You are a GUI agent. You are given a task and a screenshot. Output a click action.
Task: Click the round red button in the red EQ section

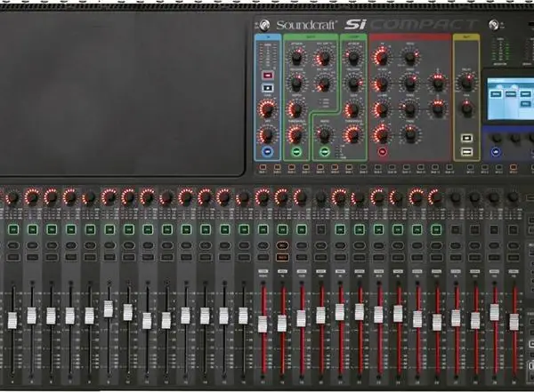point(382,152)
